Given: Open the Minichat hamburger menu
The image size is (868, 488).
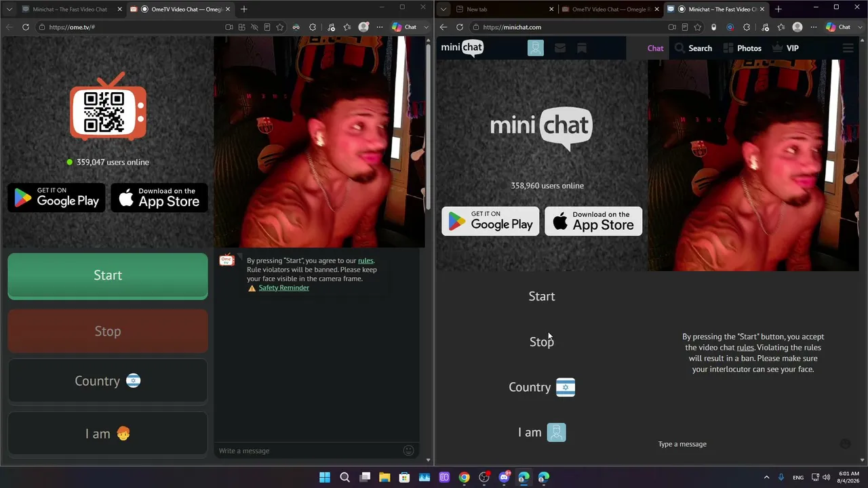Looking at the screenshot, I should pos(848,48).
